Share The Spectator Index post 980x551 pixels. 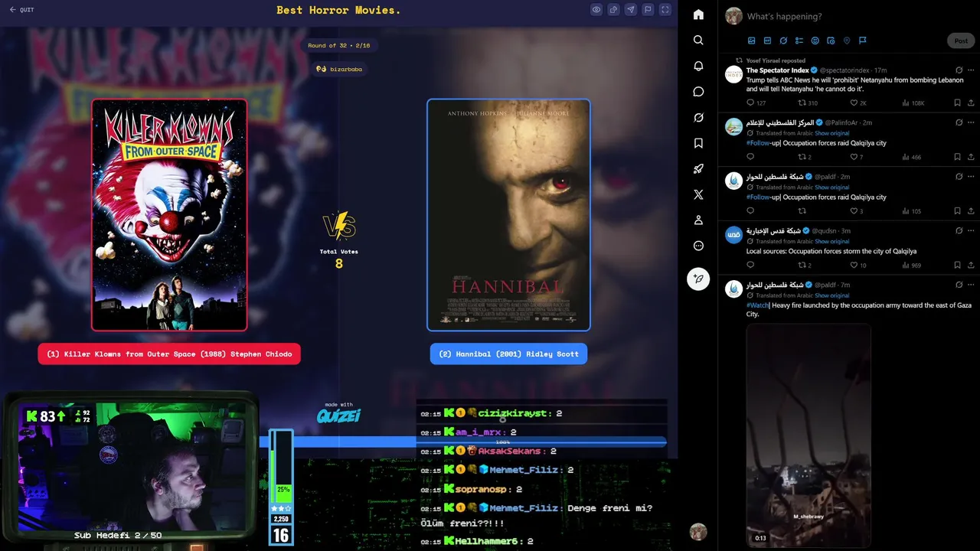coord(971,103)
